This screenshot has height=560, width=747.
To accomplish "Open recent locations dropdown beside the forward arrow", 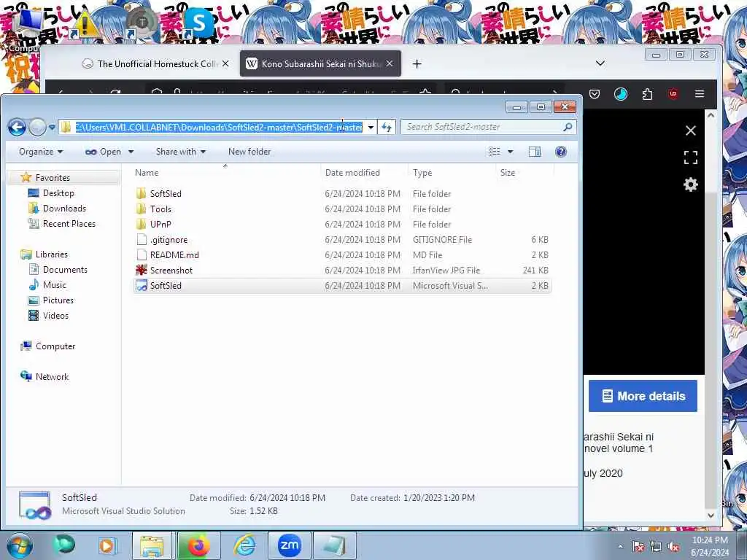I will click(x=52, y=127).
